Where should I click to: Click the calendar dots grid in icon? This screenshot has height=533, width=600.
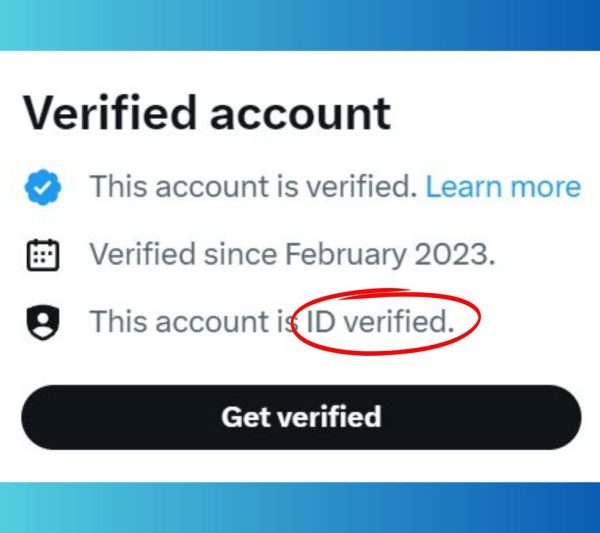42,256
